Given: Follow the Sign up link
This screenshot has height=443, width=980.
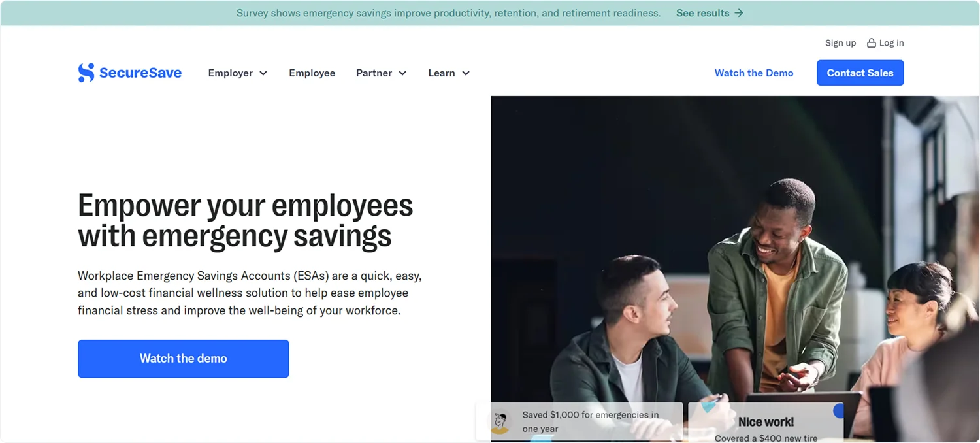Looking at the screenshot, I should tap(840, 43).
